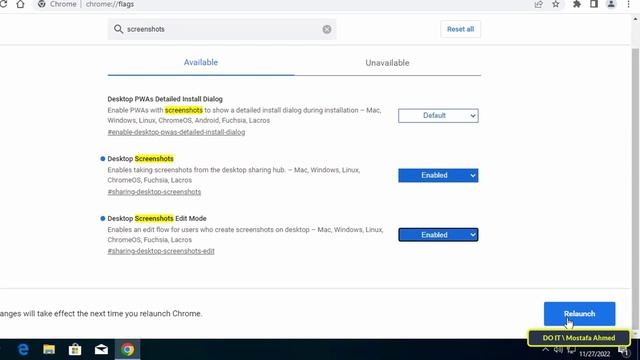Open the #sharing-desktop-screenshots-edit link
Image resolution: width=640 pixels, height=360 pixels.
(161, 251)
